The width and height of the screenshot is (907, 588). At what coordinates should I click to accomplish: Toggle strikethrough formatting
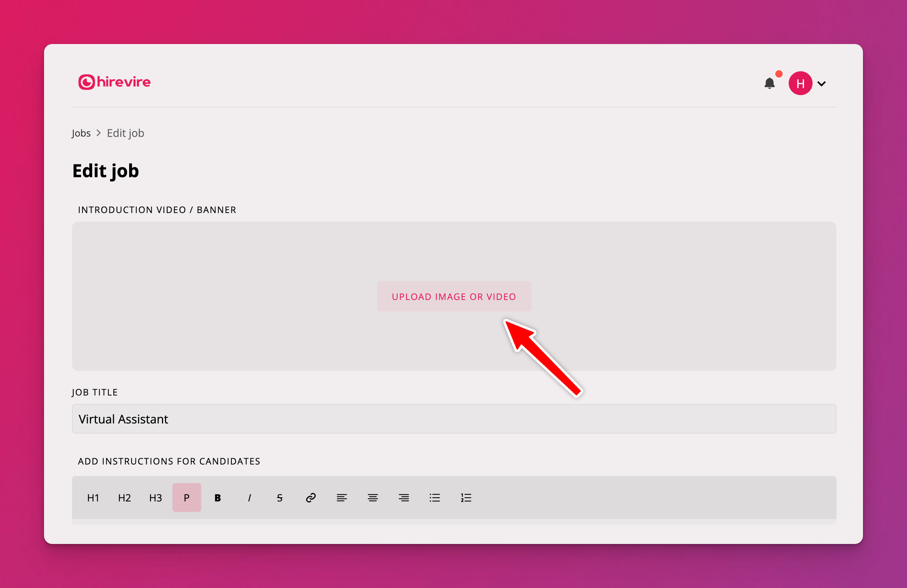pos(280,497)
